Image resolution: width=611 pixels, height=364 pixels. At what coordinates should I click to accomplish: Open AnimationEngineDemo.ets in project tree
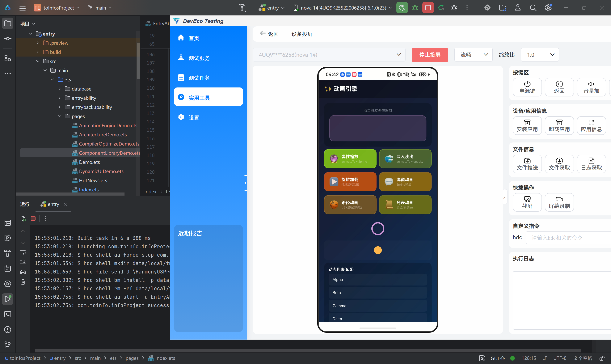click(108, 125)
